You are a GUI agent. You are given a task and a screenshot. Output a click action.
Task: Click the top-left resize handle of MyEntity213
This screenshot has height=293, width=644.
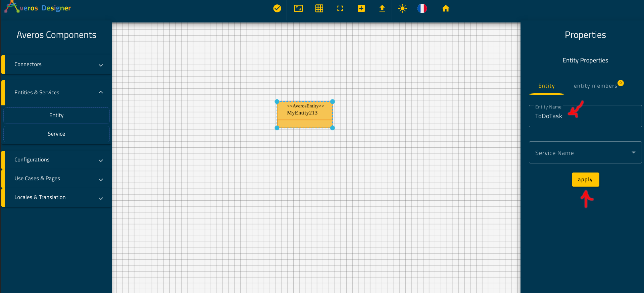277,101
